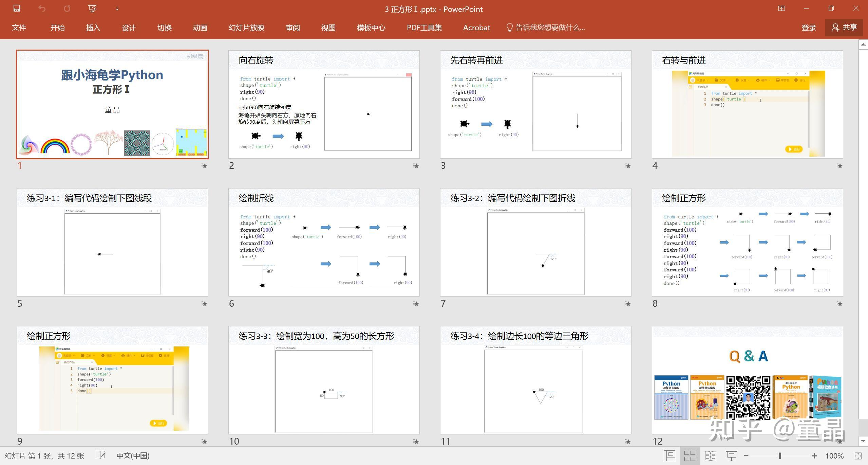Switch to Normal view icon in status bar

click(669, 456)
